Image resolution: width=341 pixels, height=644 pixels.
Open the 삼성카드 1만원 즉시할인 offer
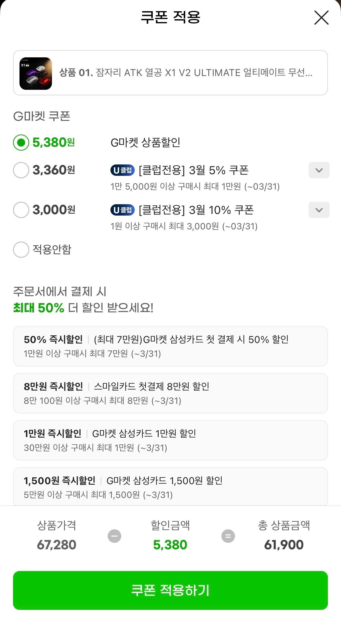[170, 440]
